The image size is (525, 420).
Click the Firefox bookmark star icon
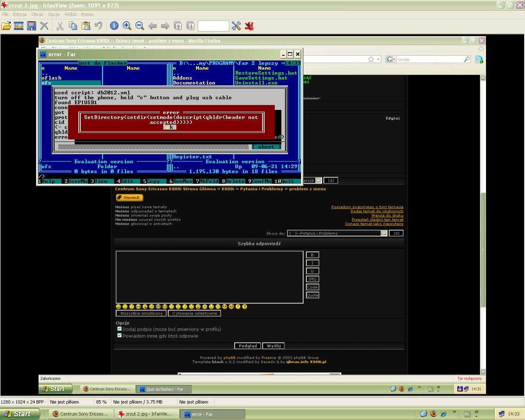371,59
